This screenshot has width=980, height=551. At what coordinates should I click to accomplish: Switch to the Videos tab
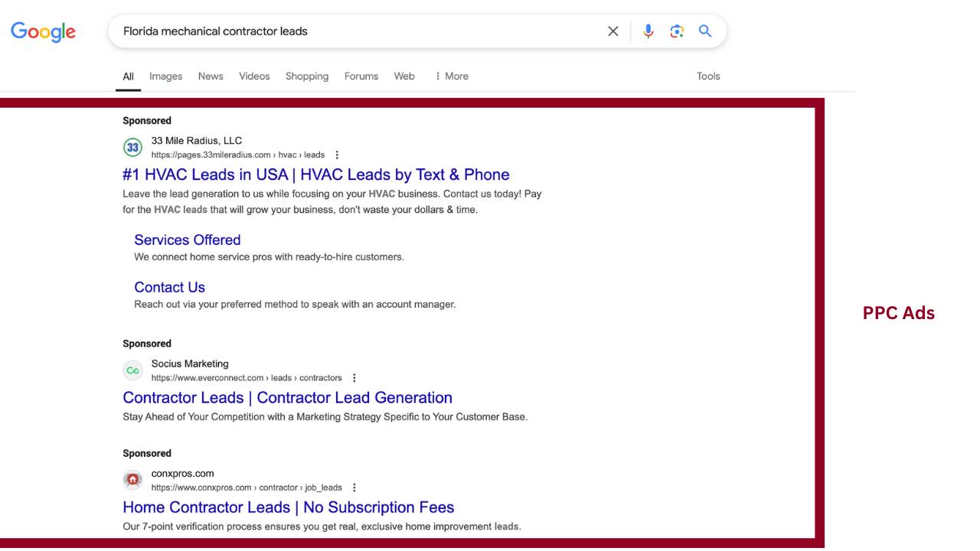pyautogui.click(x=254, y=76)
